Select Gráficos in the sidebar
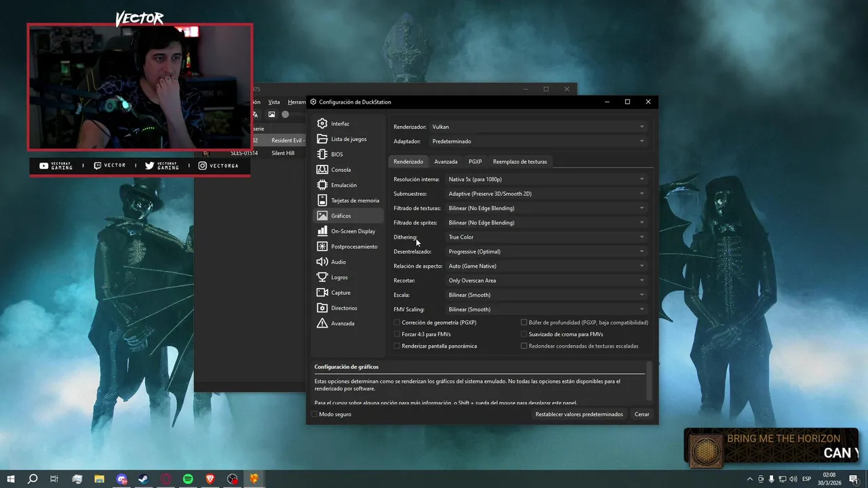The image size is (868, 488). coord(349,216)
